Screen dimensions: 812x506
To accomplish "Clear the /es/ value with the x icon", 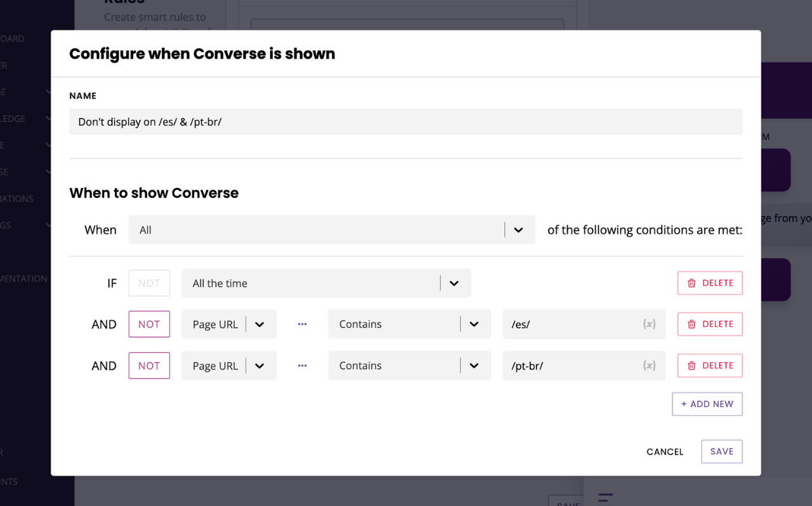I will [x=649, y=324].
